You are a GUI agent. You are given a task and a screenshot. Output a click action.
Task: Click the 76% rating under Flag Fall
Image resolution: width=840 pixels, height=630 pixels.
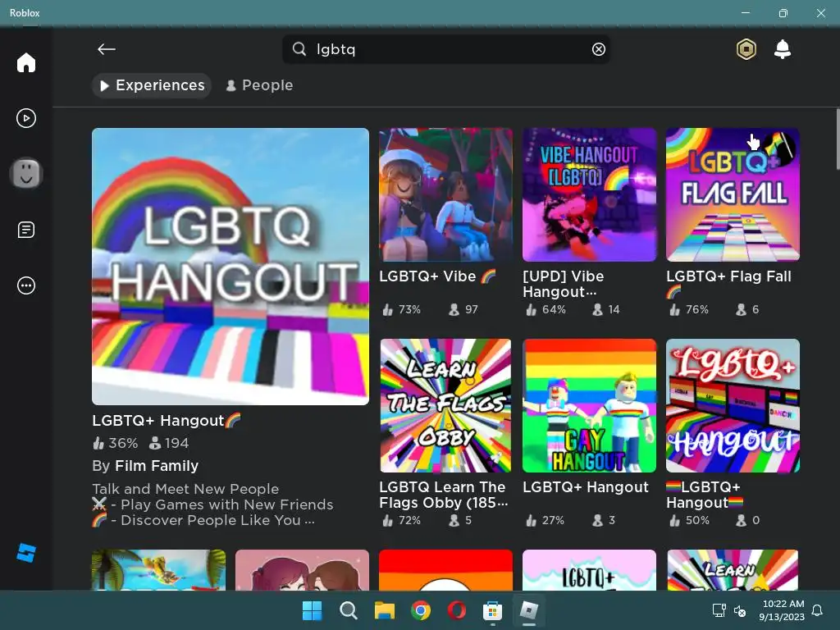pyautogui.click(x=689, y=309)
